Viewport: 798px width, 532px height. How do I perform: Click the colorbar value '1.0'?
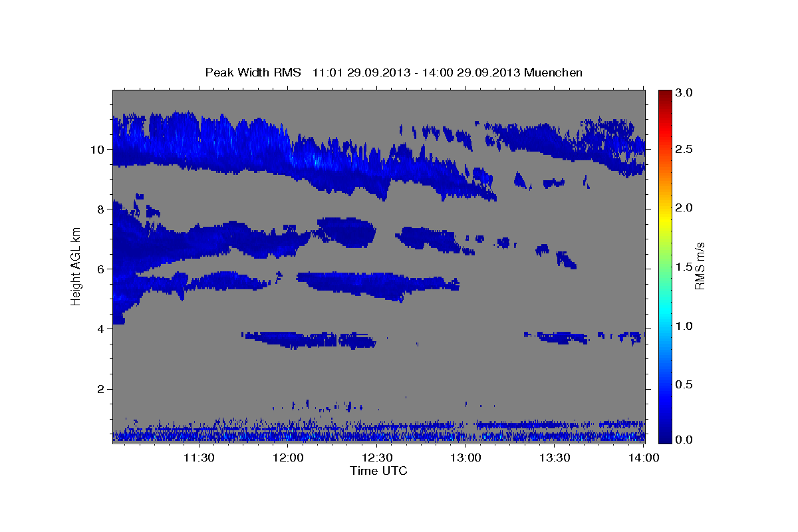pos(685,326)
